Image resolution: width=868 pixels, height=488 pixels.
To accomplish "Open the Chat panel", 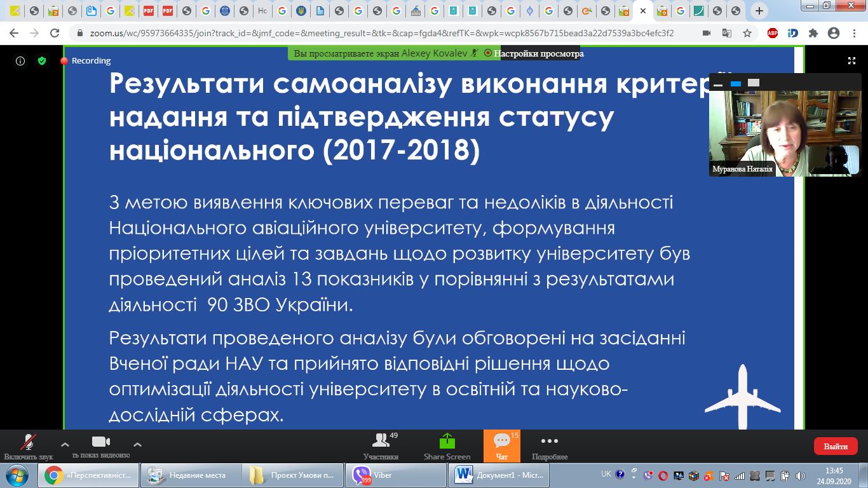I will pos(501,442).
